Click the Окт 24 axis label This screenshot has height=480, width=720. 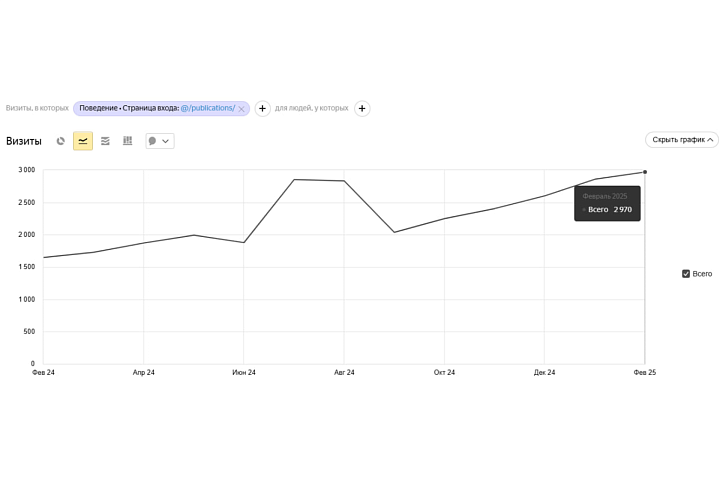coord(444,373)
